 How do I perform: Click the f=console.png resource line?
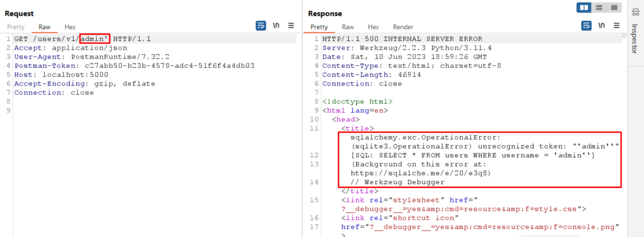click(480, 227)
